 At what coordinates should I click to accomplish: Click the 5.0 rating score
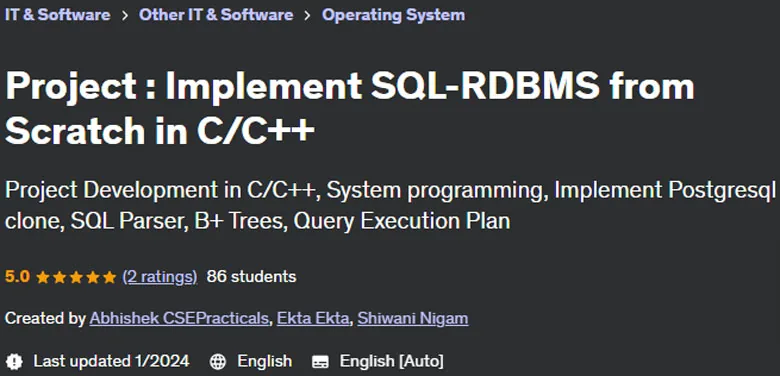pos(17,277)
